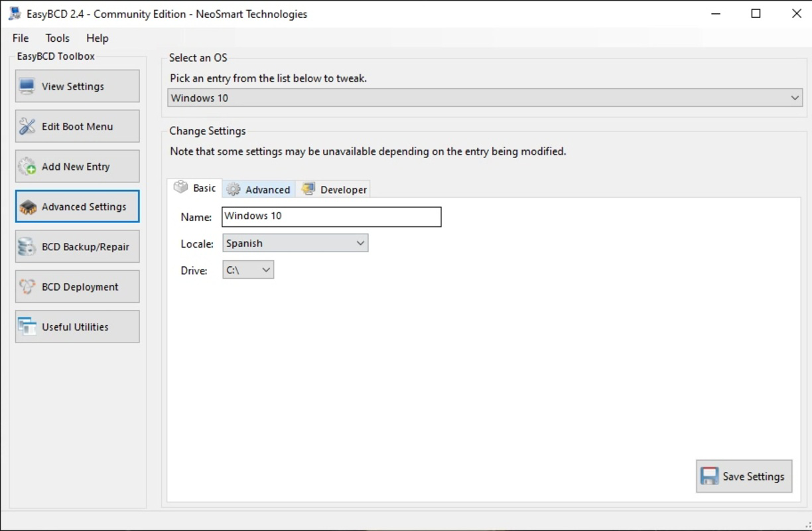812x531 pixels.
Task: Switch to the Advanced tab
Action: [x=259, y=189]
